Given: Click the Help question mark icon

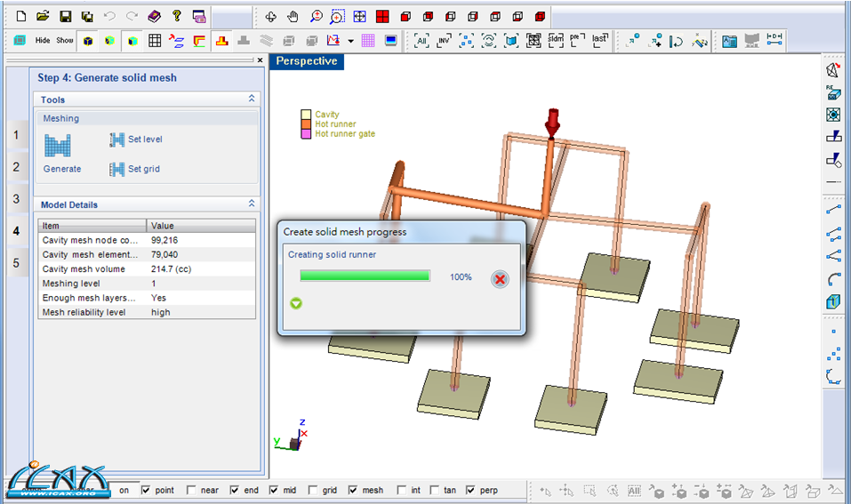Looking at the screenshot, I should [176, 16].
